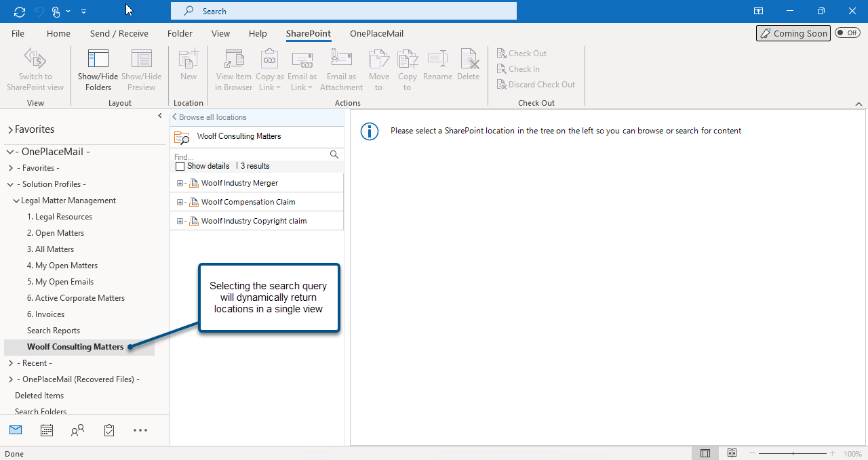The width and height of the screenshot is (868, 460).
Task: Open the touch/mouse mode icon
Action: [x=56, y=12]
